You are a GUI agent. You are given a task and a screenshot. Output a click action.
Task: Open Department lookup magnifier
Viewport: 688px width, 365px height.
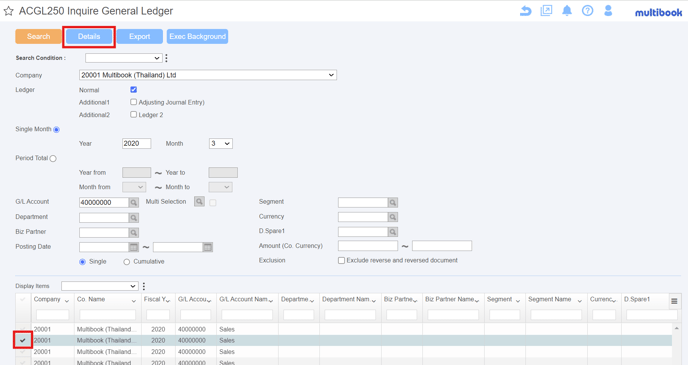point(134,218)
